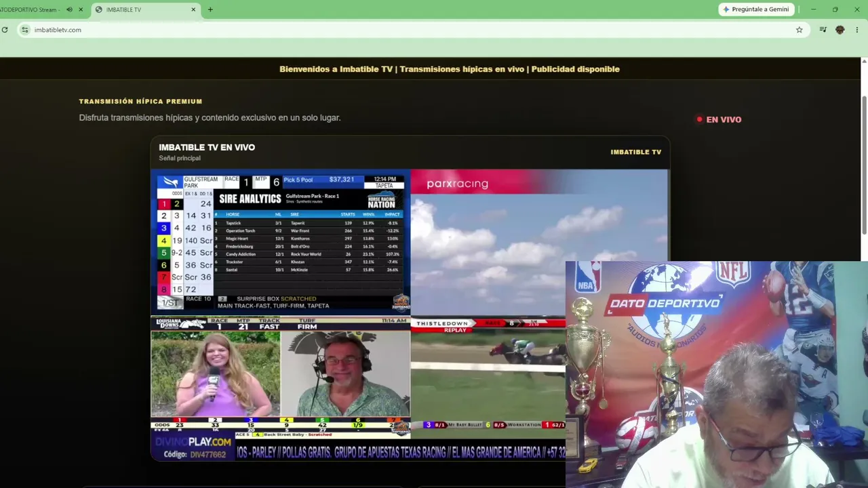Click the 'Disfruta transmisiones hípicas' description text
Viewport: 868px width, 488px height.
click(210, 118)
